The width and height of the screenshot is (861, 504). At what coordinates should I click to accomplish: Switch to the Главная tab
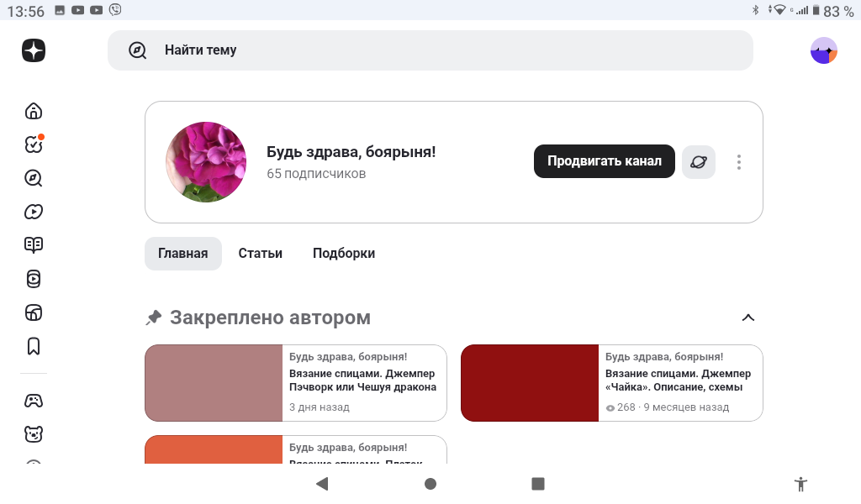pos(182,254)
